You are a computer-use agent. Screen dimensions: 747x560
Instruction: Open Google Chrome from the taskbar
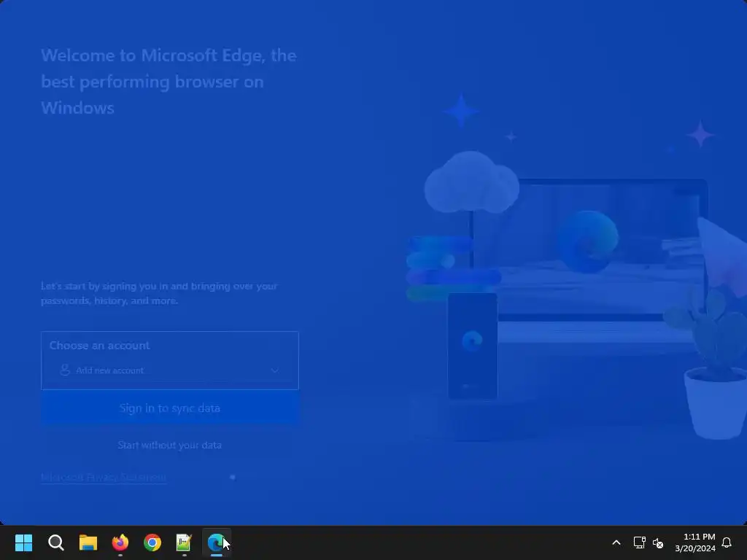152,542
